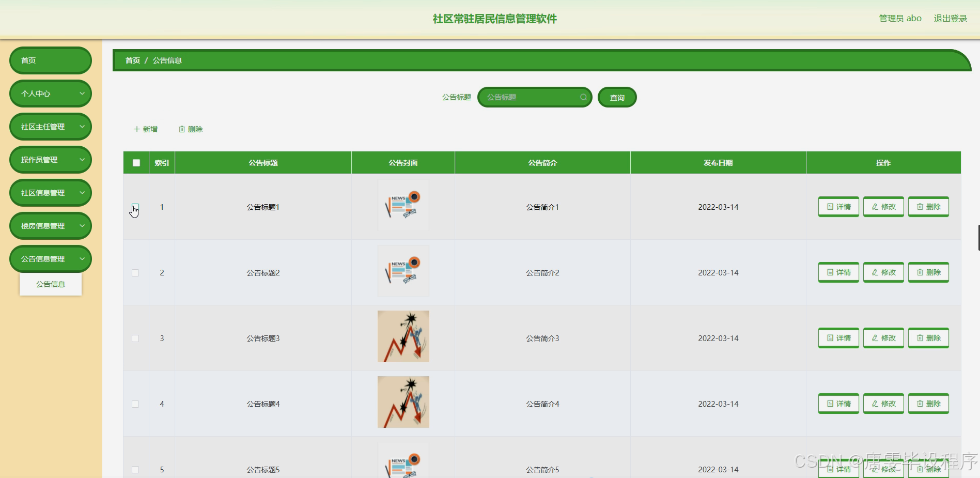Click 修改 for row 公告标题3
Viewport: 980px width, 478px height.
[883, 338]
